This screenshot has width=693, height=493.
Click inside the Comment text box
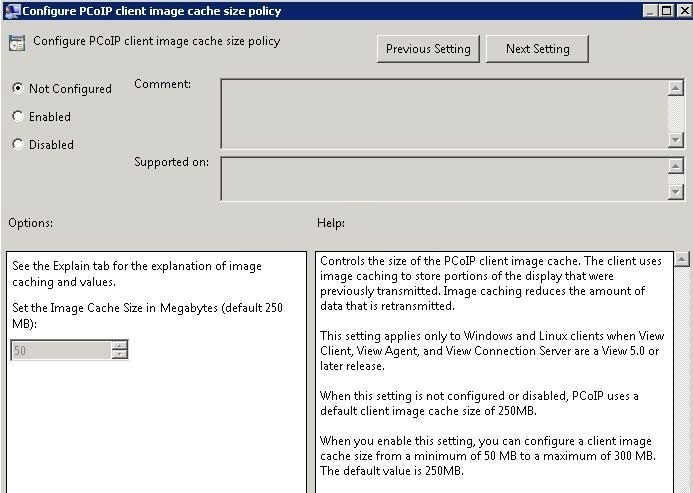click(444, 114)
